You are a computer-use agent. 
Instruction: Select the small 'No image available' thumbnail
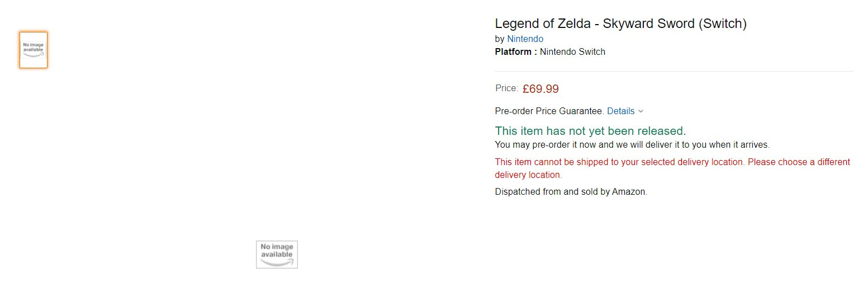tap(34, 50)
